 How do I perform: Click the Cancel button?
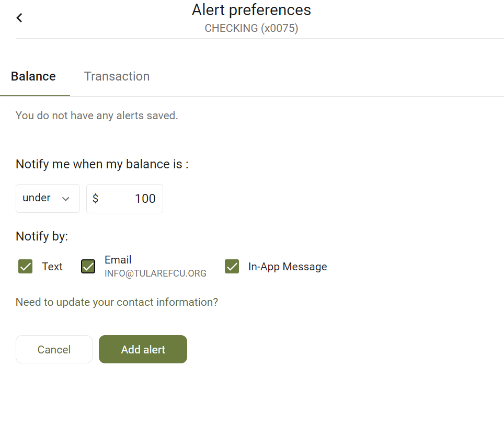coord(54,349)
